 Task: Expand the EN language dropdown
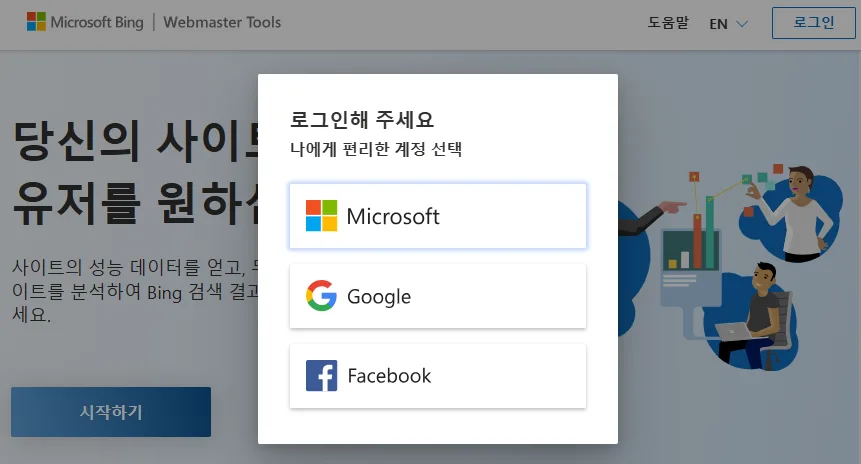(728, 24)
